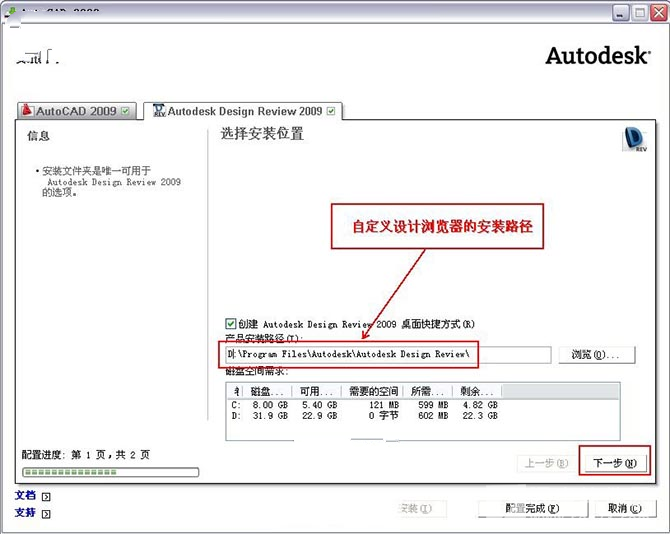Image resolution: width=670 pixels, height=534 pixels.
Task: Select the C: drive row
Action: coord(364,405)
